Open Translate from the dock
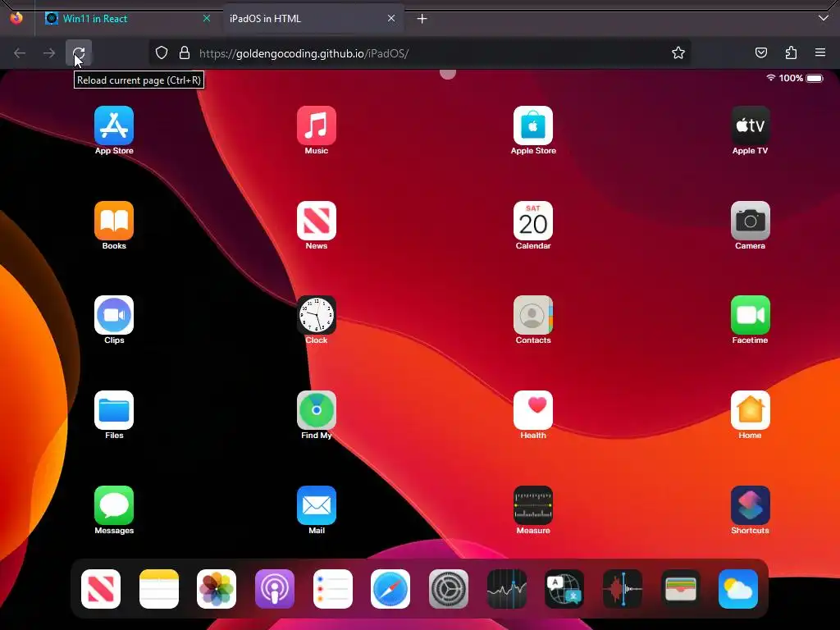This screenshot has width=840, height=630. click(x=564, y=589)
